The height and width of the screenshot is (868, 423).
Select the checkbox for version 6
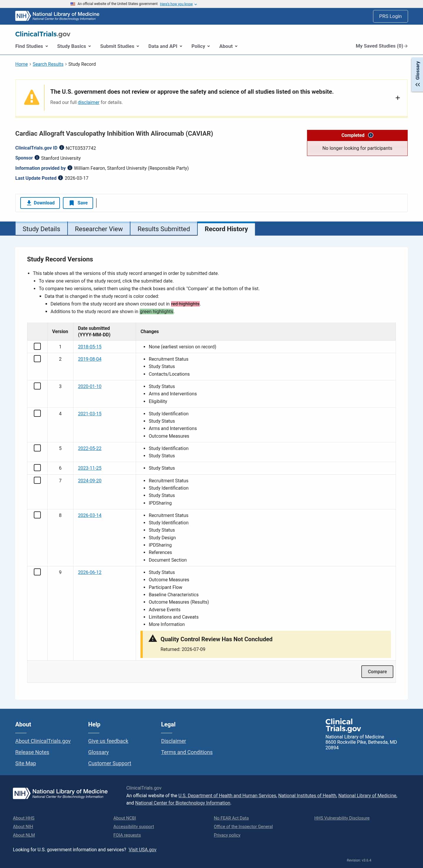tap(37, 468)
